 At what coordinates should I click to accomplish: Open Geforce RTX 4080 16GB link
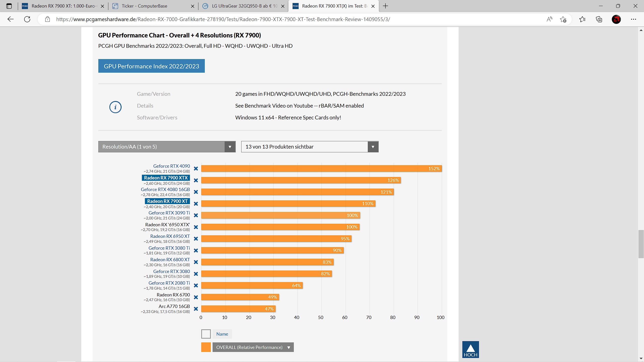[x=165, y=190]
